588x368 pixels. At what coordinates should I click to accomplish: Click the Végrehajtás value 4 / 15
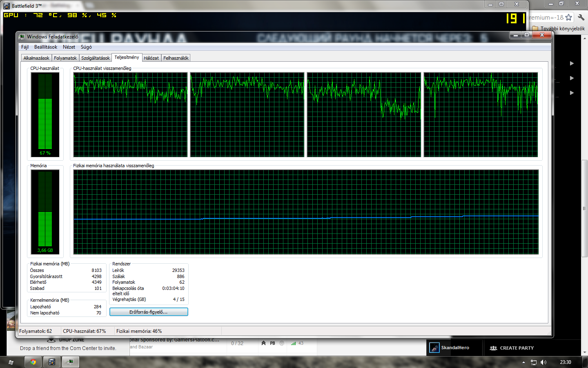178,299
